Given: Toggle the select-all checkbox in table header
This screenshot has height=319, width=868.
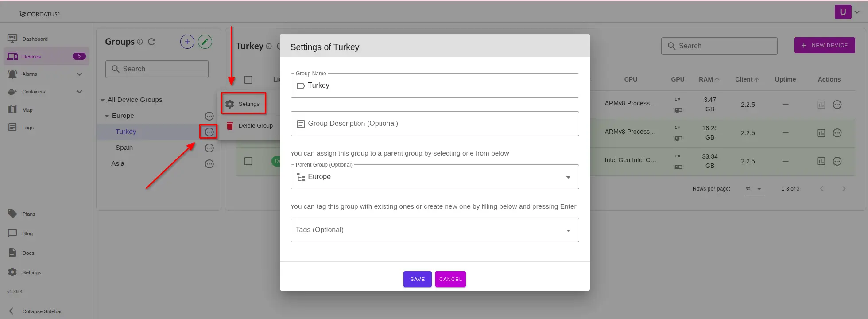Looking at the screenshot, I should pos(248,80).
